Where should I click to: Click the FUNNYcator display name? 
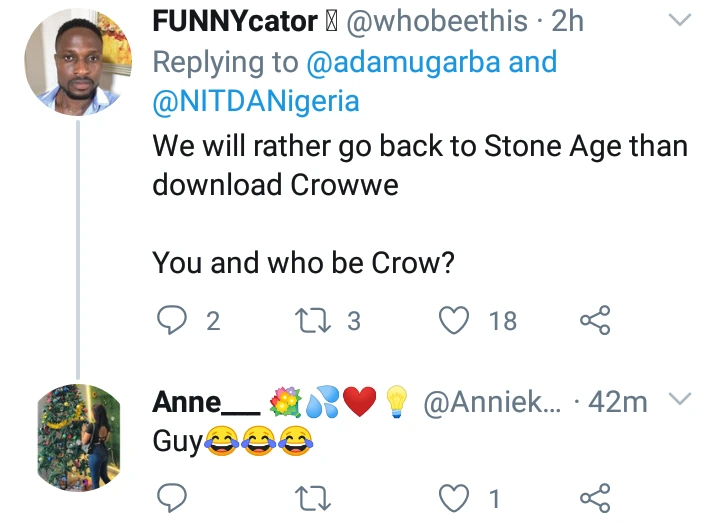pos(236,20)
